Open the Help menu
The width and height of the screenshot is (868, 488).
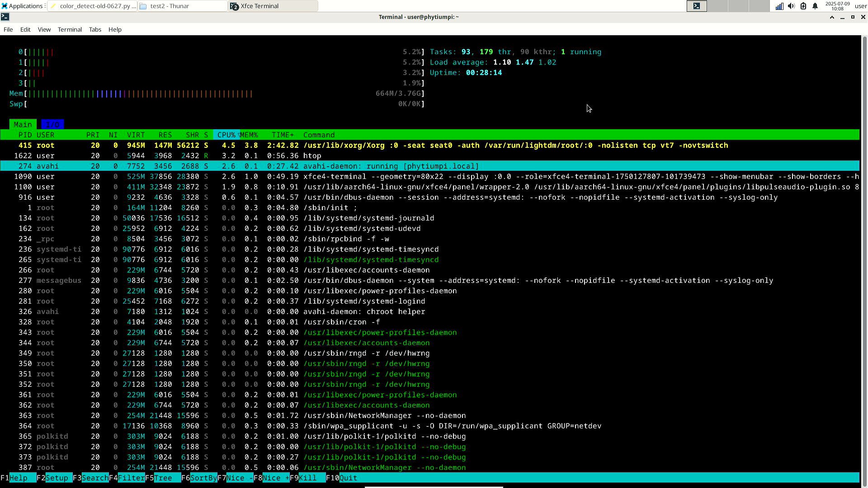(x=115, y=29)
